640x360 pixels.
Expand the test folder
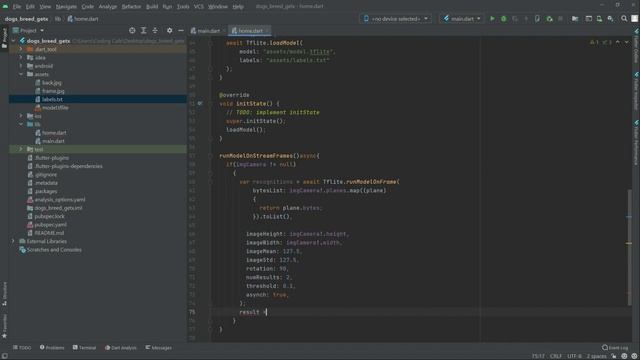click(21, 149)
